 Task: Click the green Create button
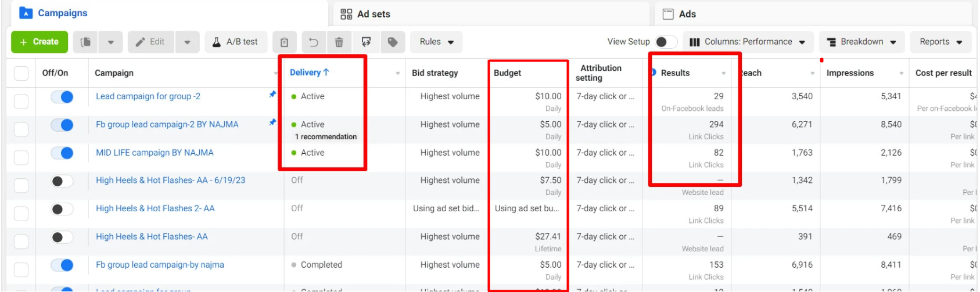tap(40, 42)
